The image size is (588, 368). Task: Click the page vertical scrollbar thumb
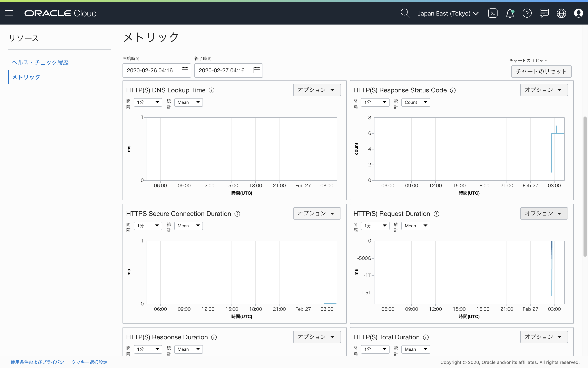pyautogui.click(x=585, y=186)
